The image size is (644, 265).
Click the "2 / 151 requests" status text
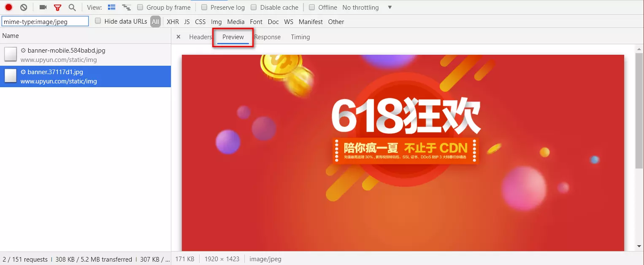[x=25, y=259]
